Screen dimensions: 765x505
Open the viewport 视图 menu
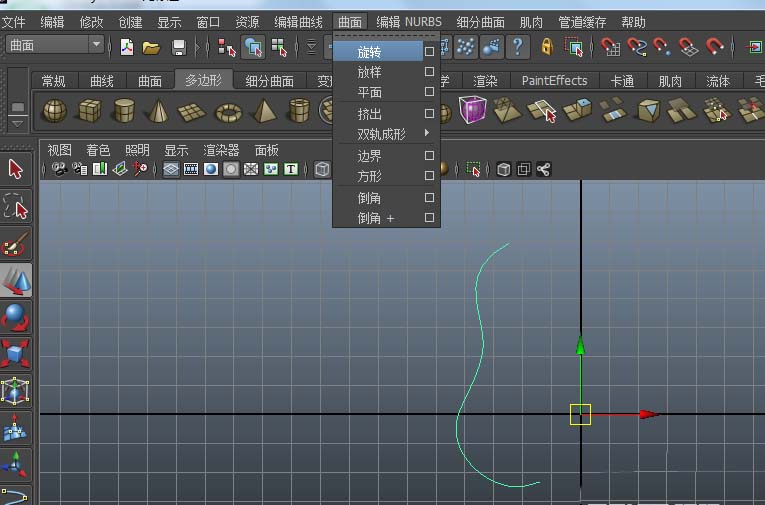(x=60, y=150)
